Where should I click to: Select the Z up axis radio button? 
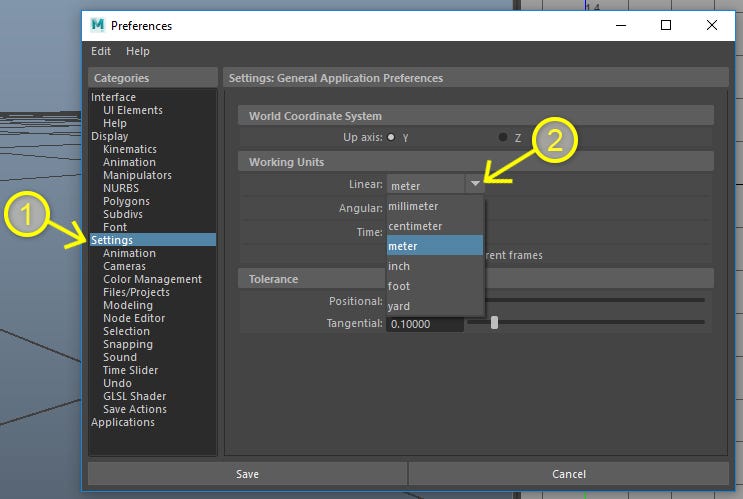(x=503, y=137)
